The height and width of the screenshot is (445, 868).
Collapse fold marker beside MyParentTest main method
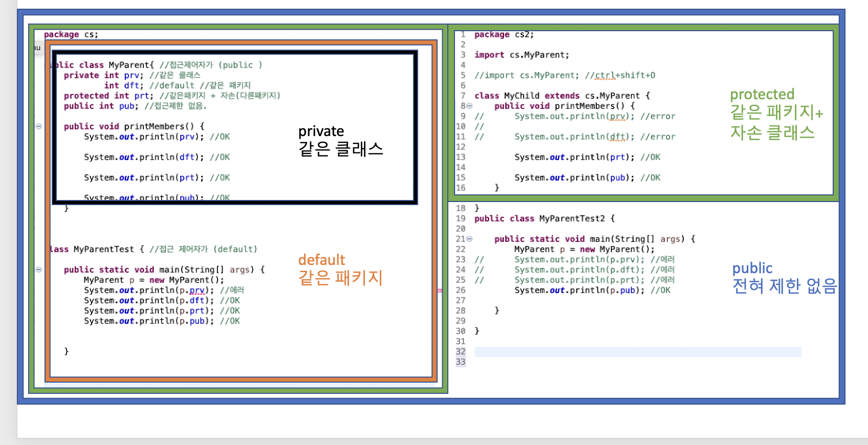(39, 270)
